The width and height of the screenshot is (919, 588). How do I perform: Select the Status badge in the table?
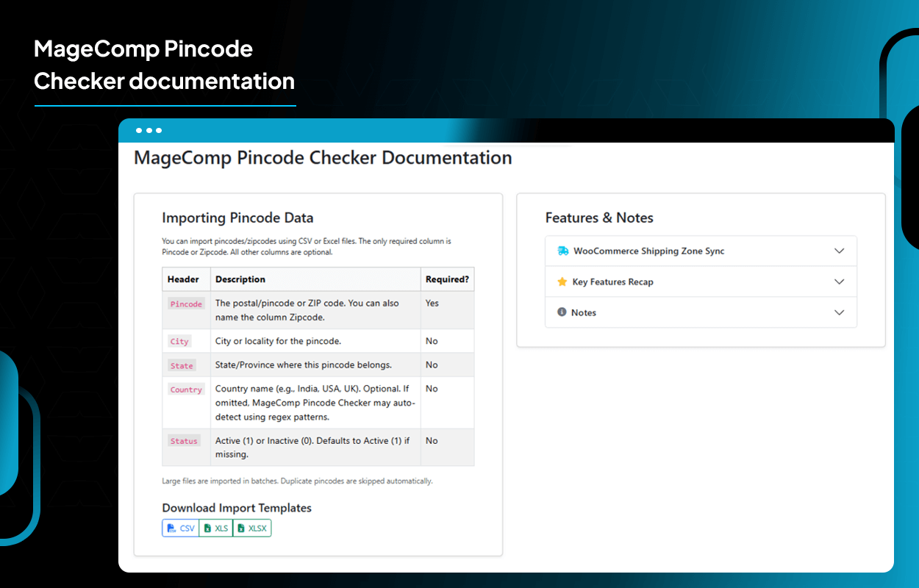click(x=184, y=440)
